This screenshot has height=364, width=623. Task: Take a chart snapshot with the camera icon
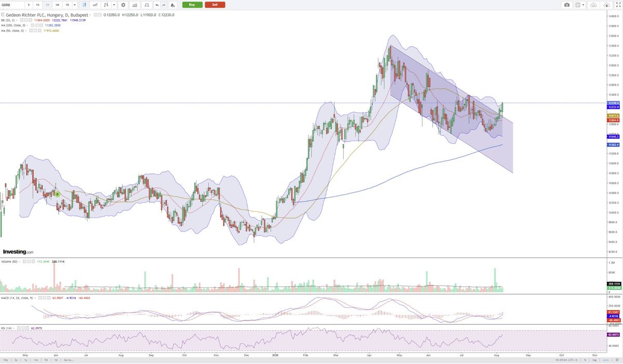(567, 5)
